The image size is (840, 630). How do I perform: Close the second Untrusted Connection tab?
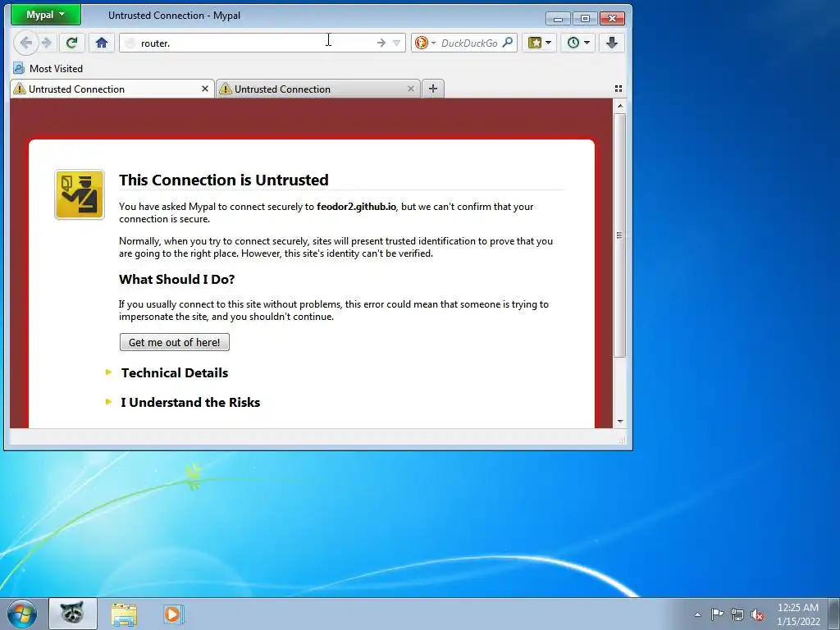coord(411,89)
